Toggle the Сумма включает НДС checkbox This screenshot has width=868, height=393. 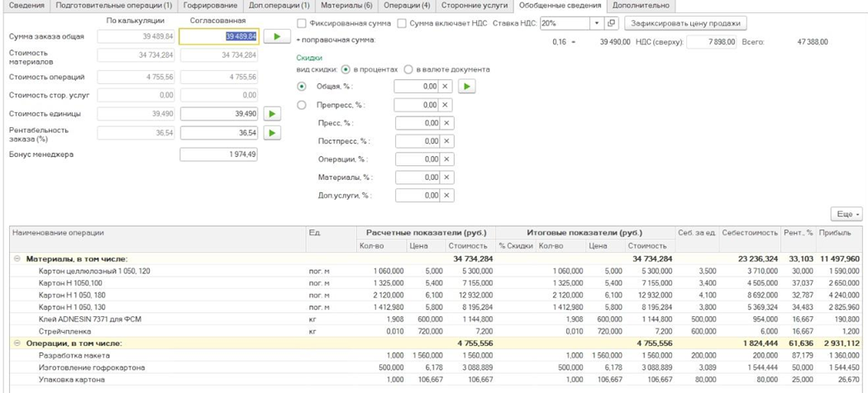[x=402, y=24]
